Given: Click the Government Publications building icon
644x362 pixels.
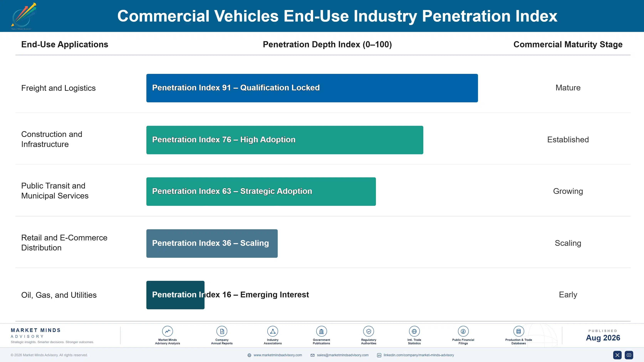Looking at the screenshot, I should (321, 331).
